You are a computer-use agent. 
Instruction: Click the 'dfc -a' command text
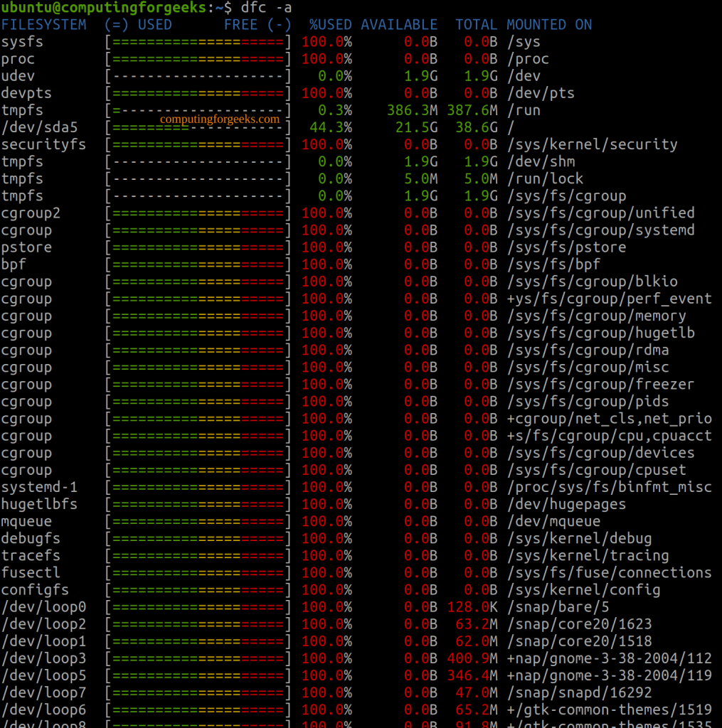pos(266,7)
